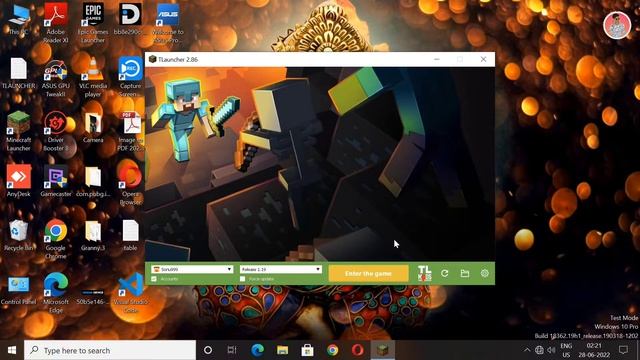Select the Recycle Bin icon
This screenshot has height=360, width=640.
[19, 236]
